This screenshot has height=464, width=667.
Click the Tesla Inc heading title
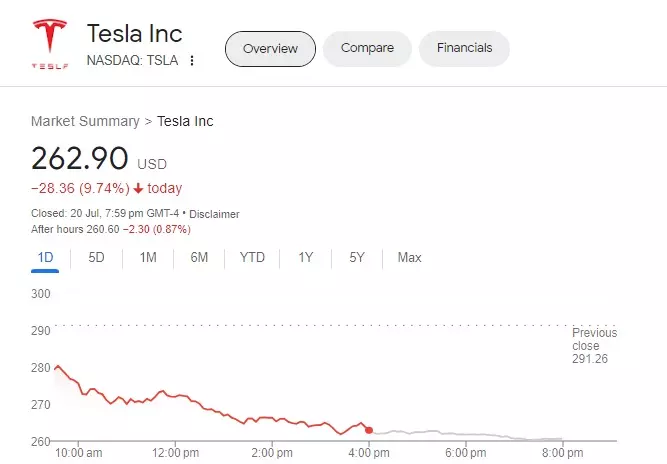coord(134,34)
